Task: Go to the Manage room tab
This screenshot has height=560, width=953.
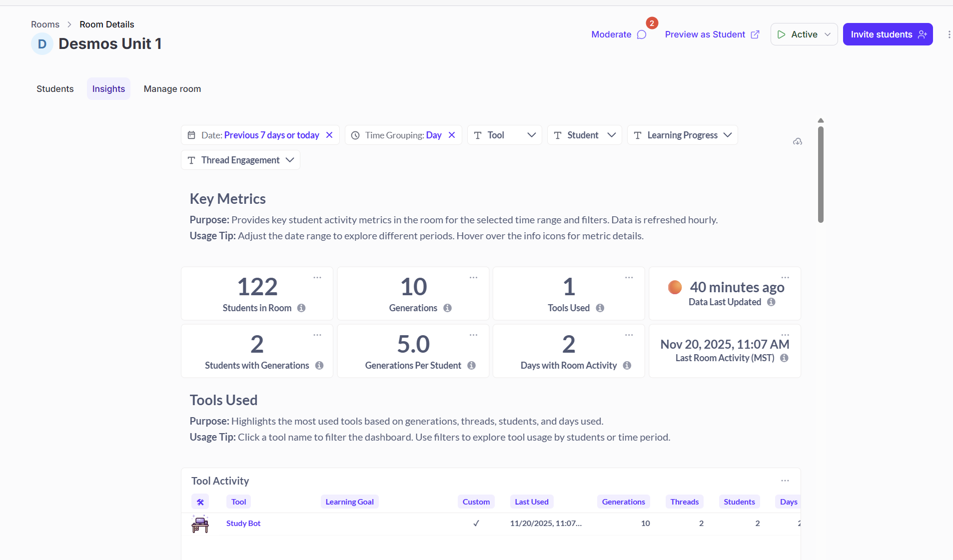Action: tap(172, 89)
